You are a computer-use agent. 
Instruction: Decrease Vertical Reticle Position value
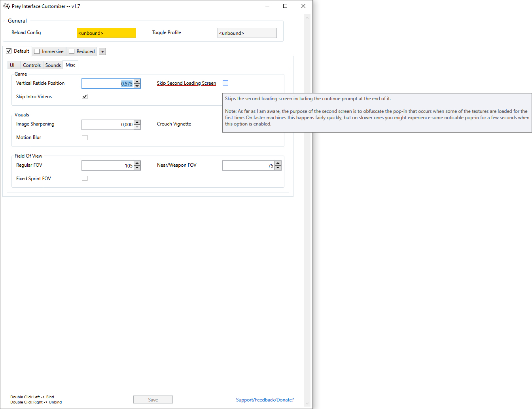[x=137, y=86]
